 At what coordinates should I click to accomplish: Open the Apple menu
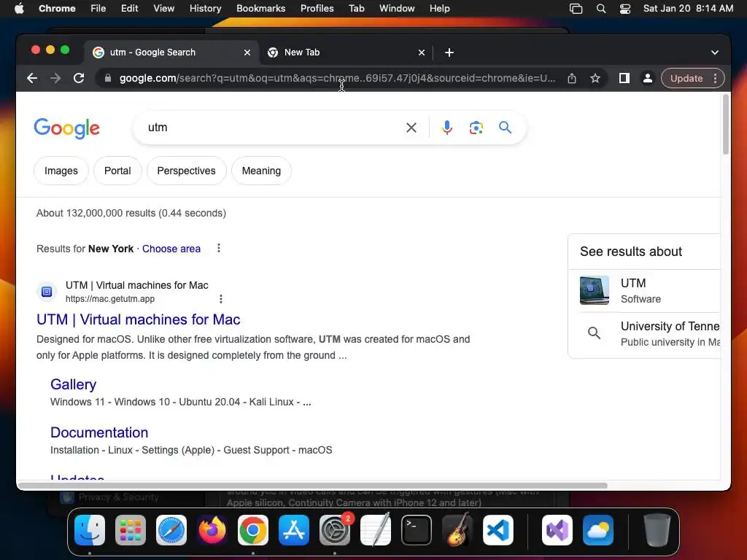click(x=19, y=9)
